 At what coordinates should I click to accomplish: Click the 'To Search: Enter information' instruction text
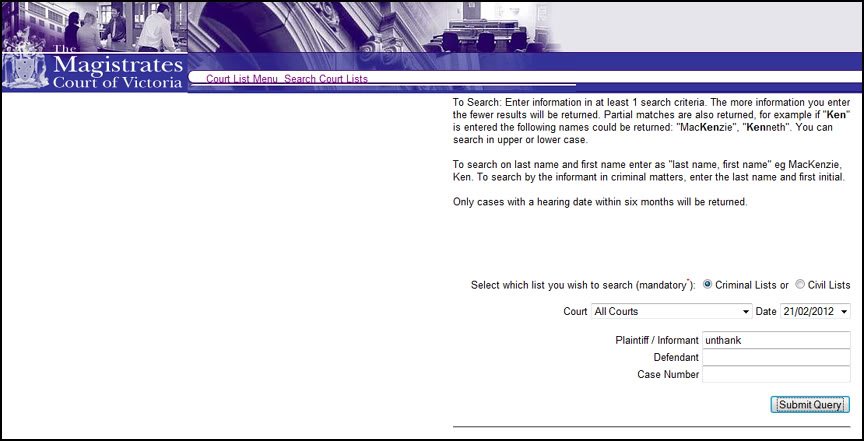pos(651,121)
